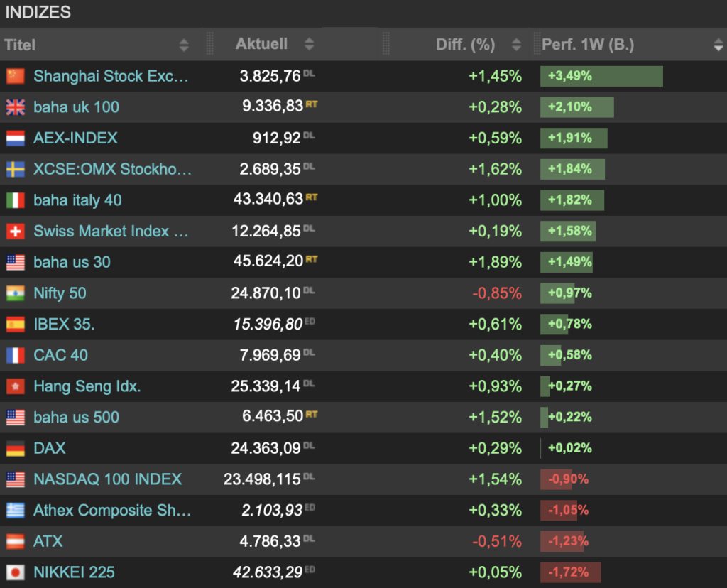Click the Italy flag beside baha italy 40
Viewport: 727px width, 588px height.
tap(16, 200)
